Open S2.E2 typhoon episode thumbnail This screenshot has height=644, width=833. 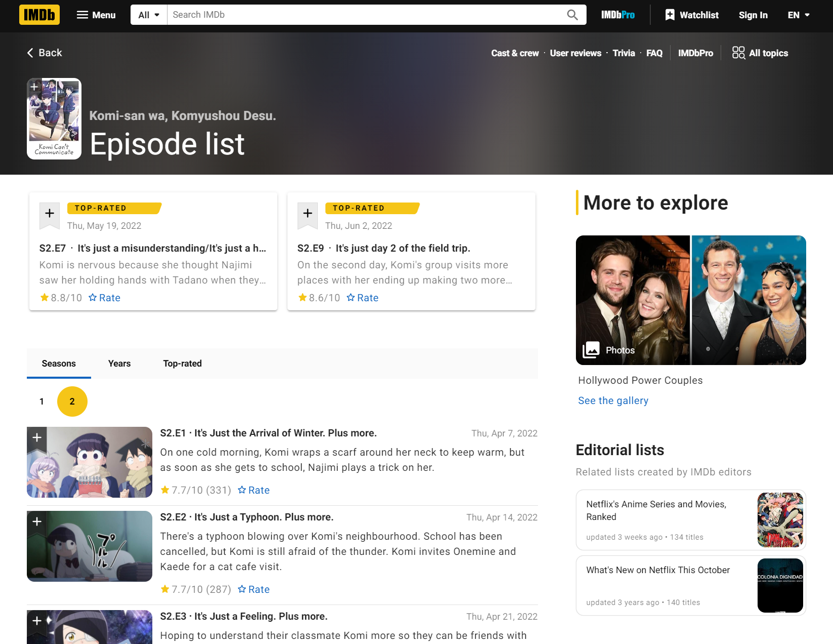point(90,546)
